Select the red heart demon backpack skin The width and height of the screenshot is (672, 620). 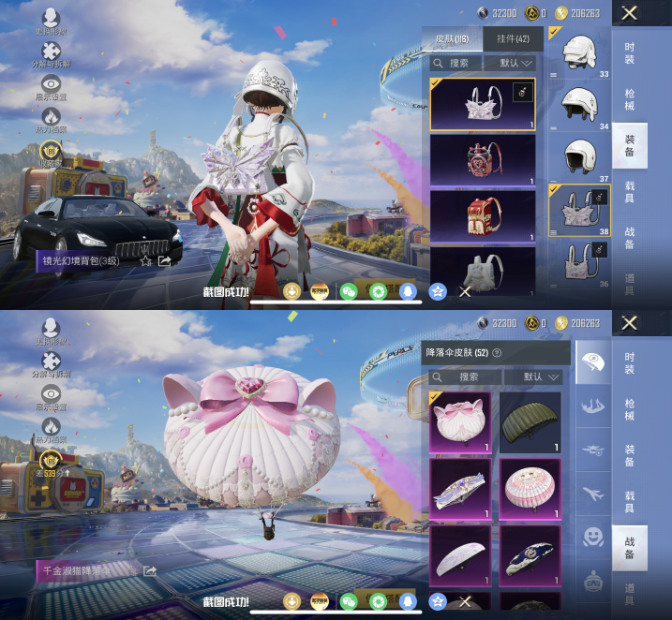483,160
